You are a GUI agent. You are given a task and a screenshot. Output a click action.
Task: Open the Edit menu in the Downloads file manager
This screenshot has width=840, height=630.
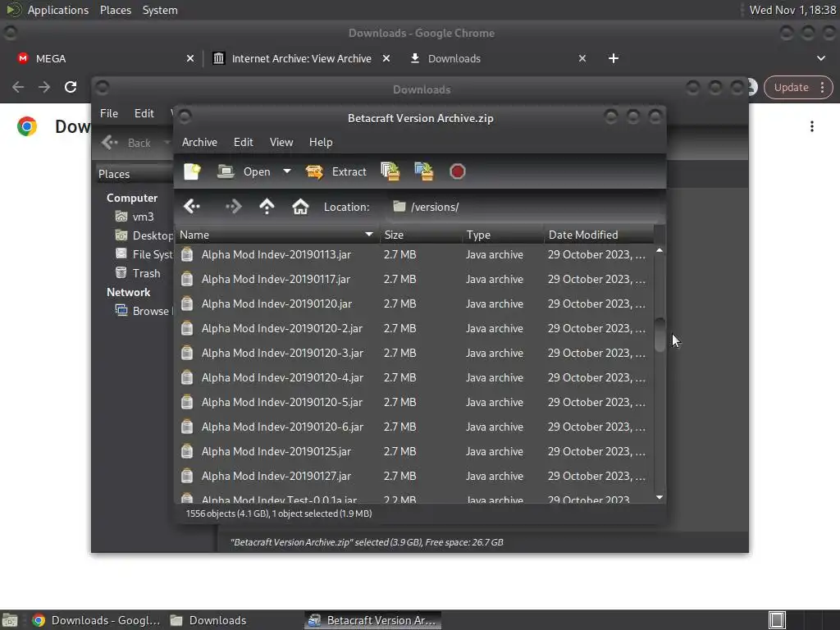click(x=144, y=113)
